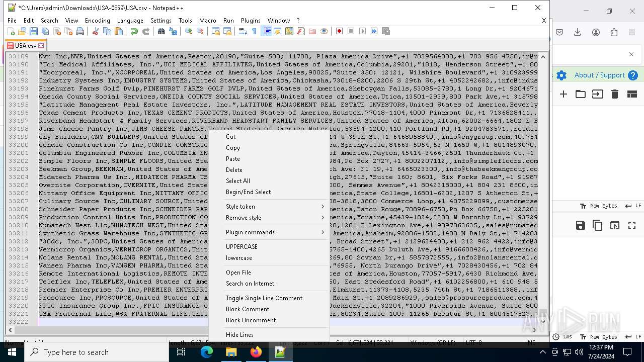Switch to the USA.csv tab
The image size is (644, 362).
[25, 45]
